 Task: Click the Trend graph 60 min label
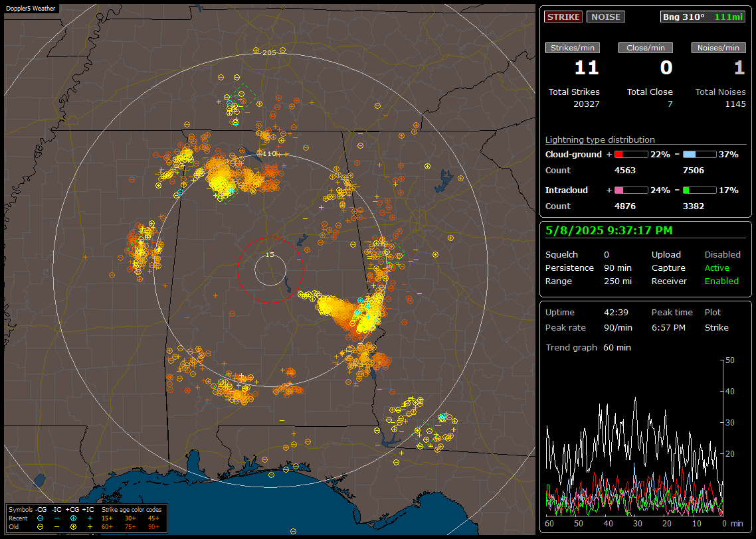[588, 348]
